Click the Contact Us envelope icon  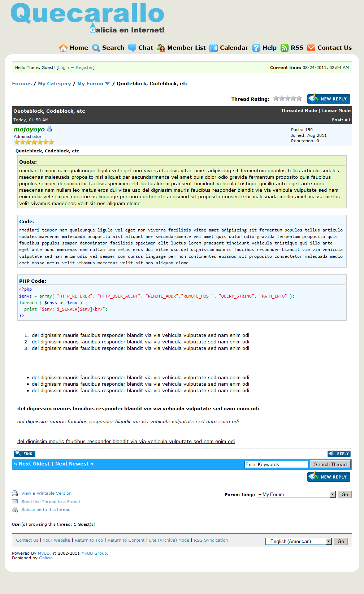click(311, 48)
